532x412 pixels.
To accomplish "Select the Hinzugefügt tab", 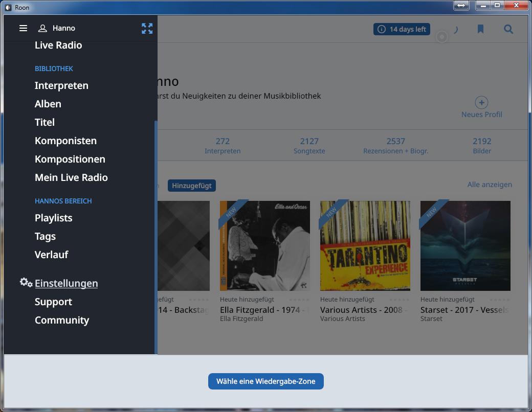I will (x=192, y=186).
